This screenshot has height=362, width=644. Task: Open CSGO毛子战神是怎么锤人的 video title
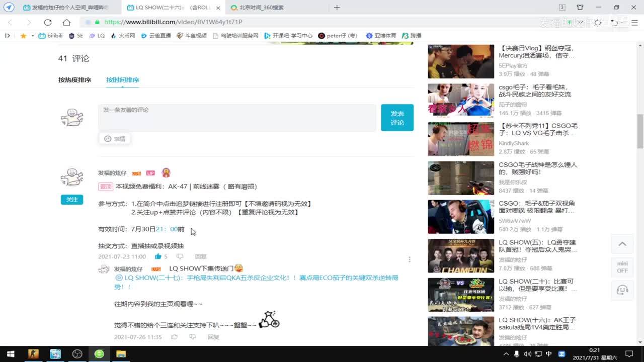(x=538, y=168)
